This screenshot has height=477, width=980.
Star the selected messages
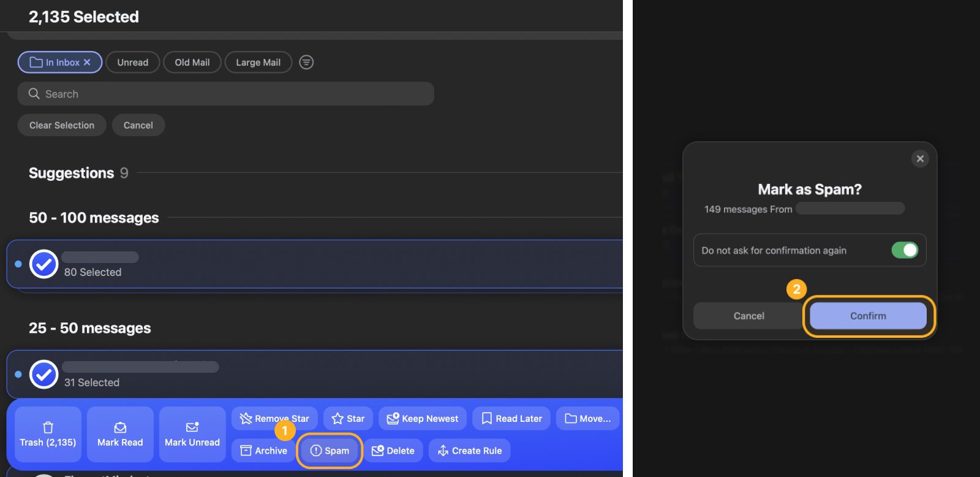tap(348, 419)
